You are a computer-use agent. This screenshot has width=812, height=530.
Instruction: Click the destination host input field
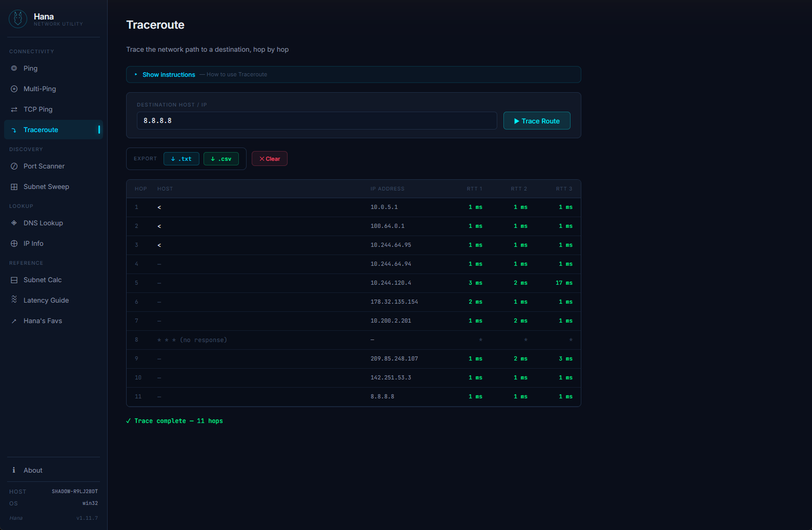317,121
